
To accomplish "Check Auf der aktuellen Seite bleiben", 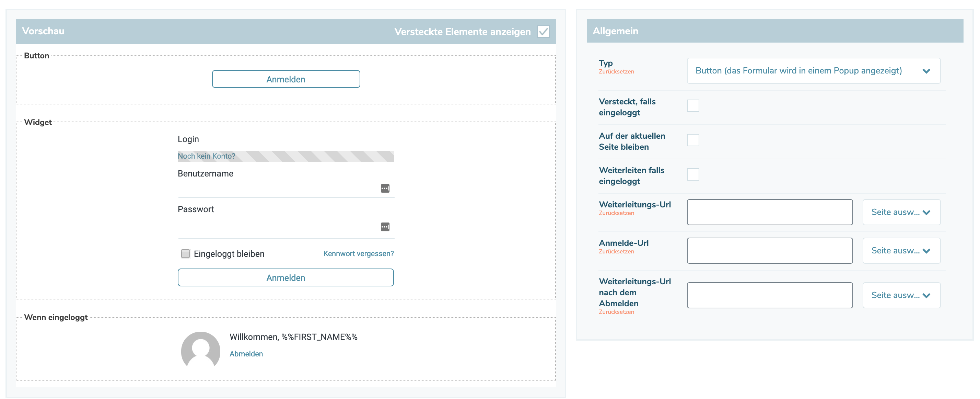I will [x=693, y=140].
